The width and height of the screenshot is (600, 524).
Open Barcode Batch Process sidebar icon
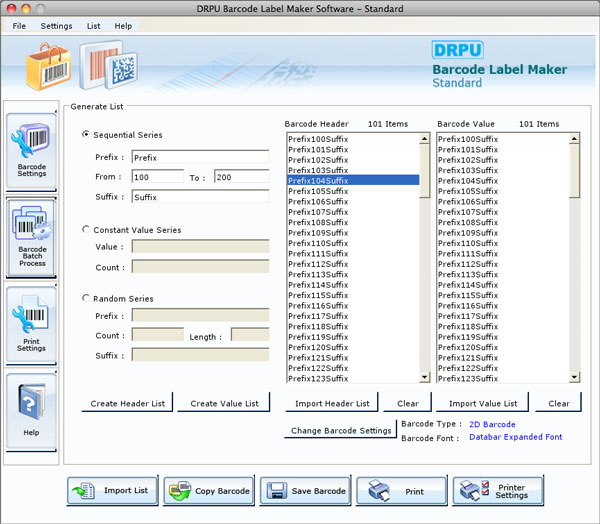[x=31, y=237]
